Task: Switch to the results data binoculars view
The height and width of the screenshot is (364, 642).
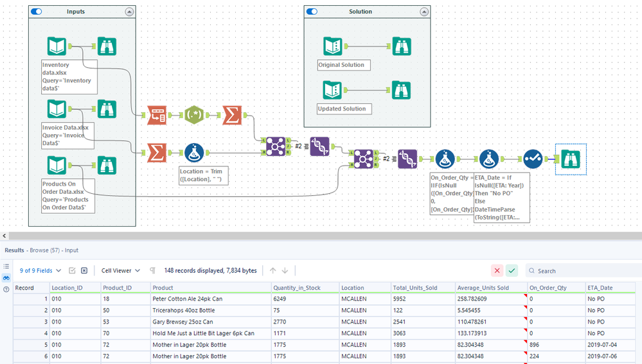Action: [x=6, y=278]
